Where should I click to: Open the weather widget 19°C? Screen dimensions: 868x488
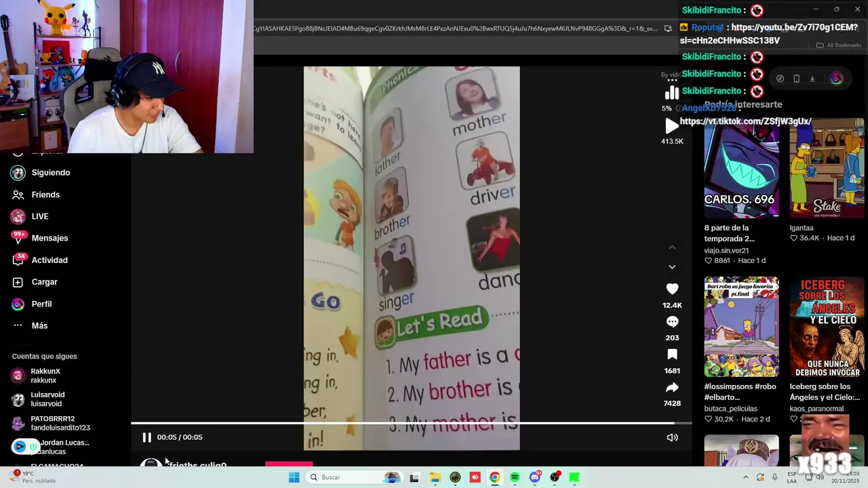click(32, 477)
